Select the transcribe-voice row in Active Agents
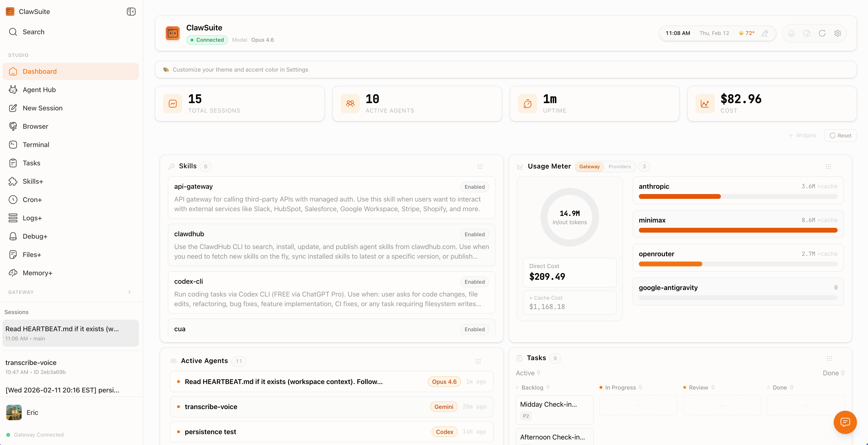 (x=331, y=407)
